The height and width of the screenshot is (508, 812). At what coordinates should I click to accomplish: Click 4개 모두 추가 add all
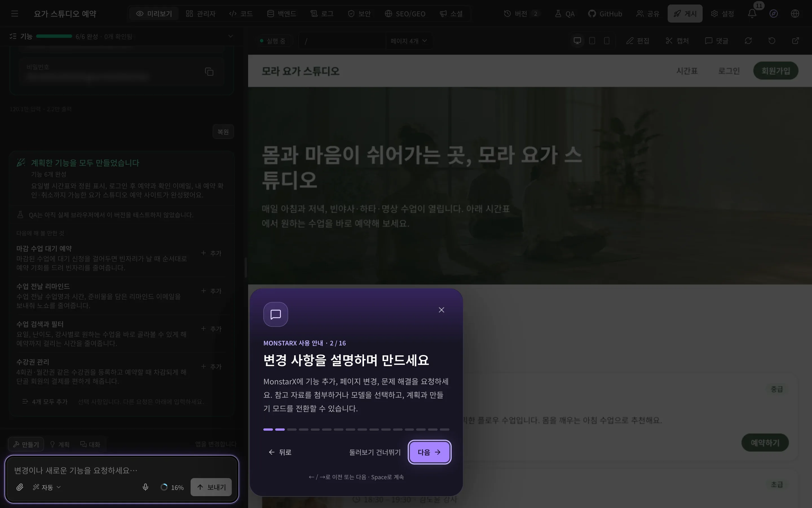[x=45, y=402]
